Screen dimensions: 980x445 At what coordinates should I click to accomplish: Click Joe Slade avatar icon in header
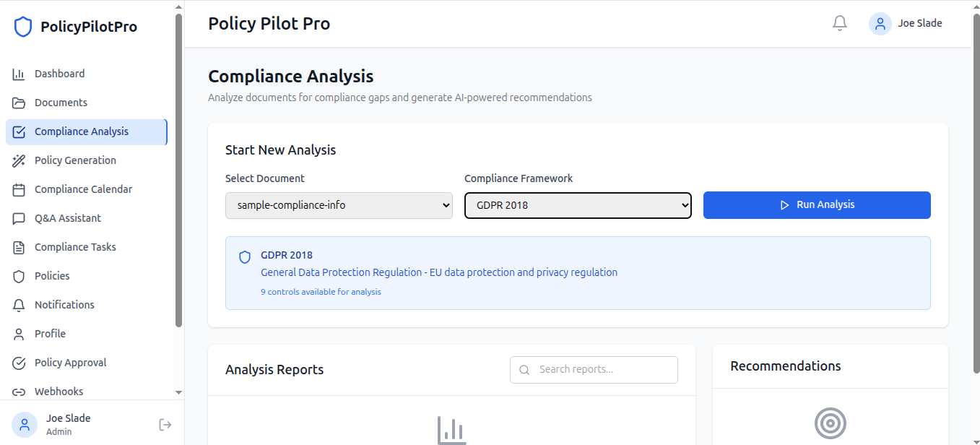[880, 24]
